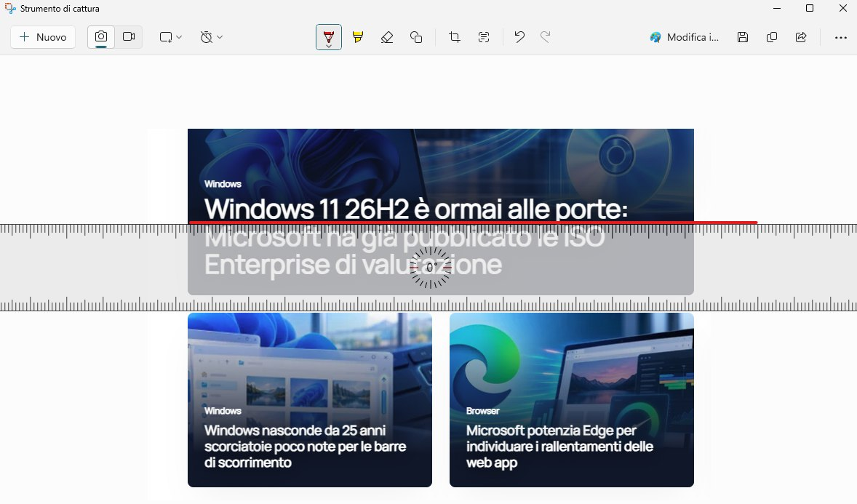Viewport: 857px width, 504px height.
Task: Share the captured image
Action: (x=801, y=37)
